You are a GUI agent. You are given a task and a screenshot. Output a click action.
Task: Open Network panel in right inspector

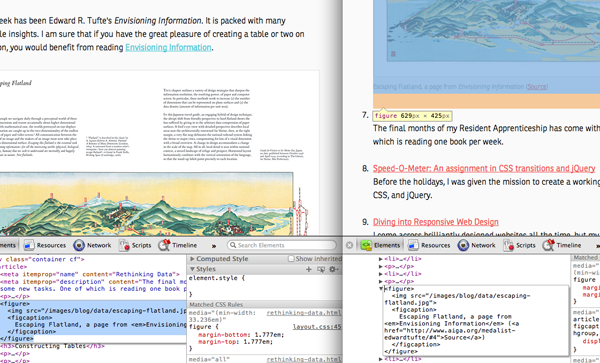click(x=476, y=245)
